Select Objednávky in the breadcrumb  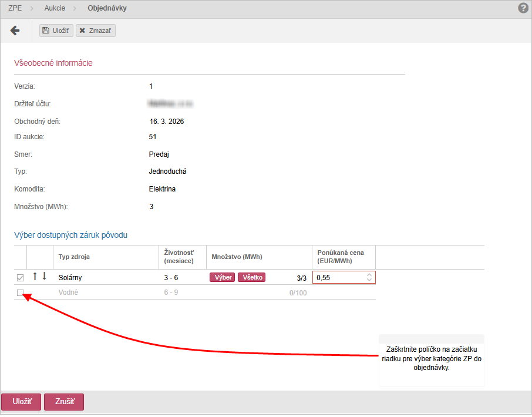click(x=107, y=8)
